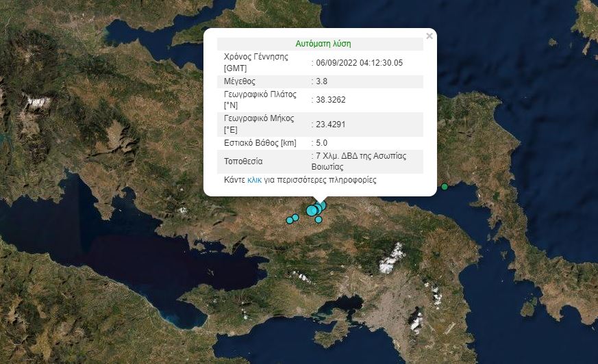Open the 'κλικ' link for more information

coord(254,180)
